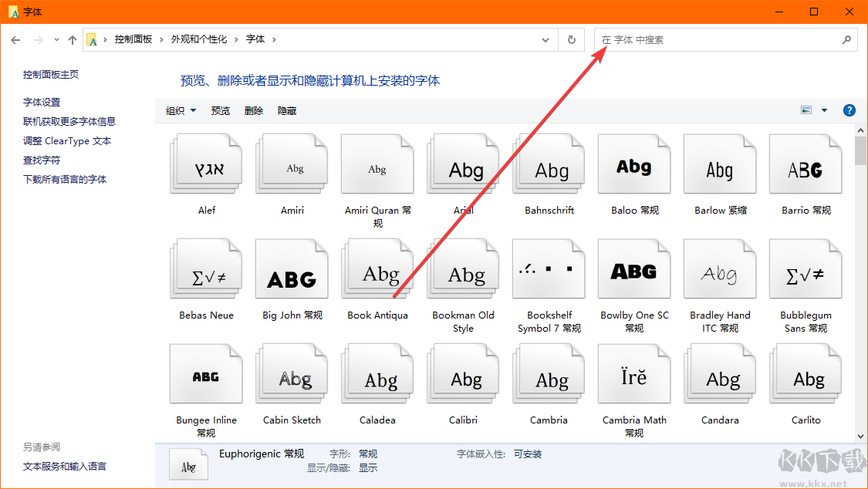Click the up-one-level arrow icon

pos(72,39)
